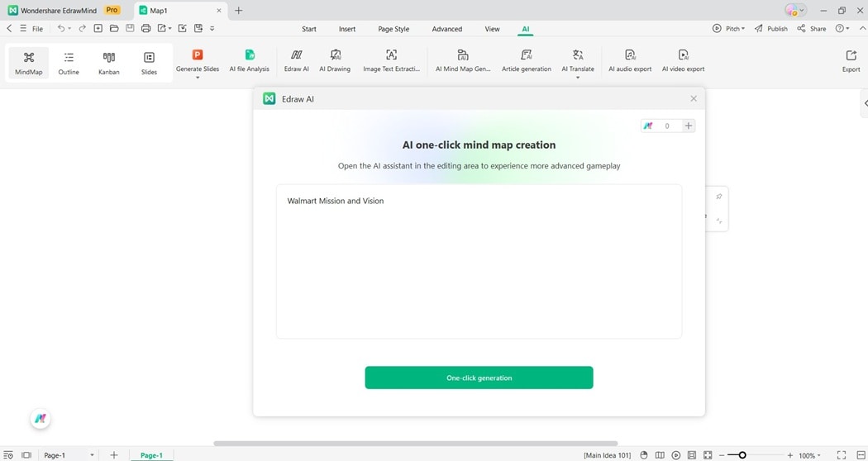Switch to Kanban view mode
868x461 pixels.
click(x=109, y=63)
